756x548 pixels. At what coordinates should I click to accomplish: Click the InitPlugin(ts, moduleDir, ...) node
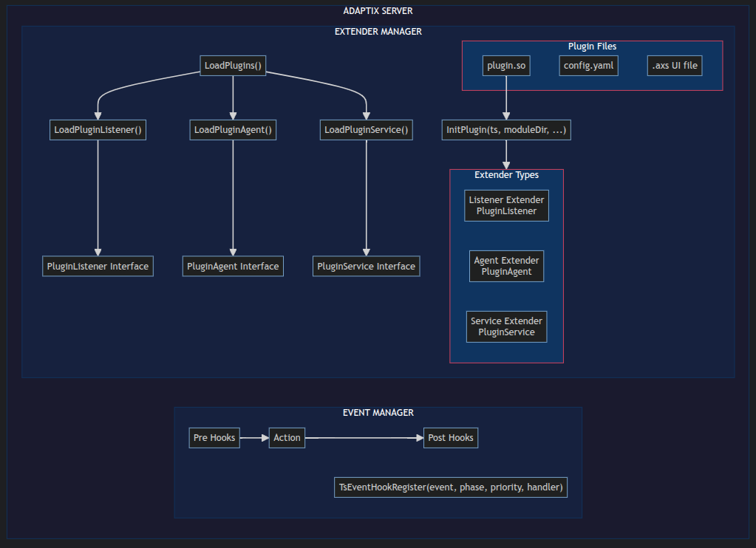pos(506,130)
